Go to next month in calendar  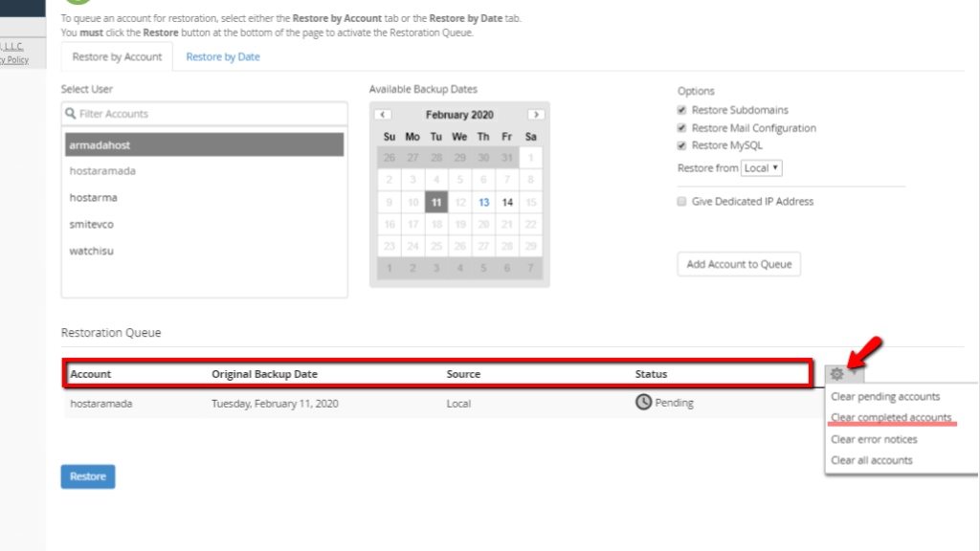coord(536,115)
